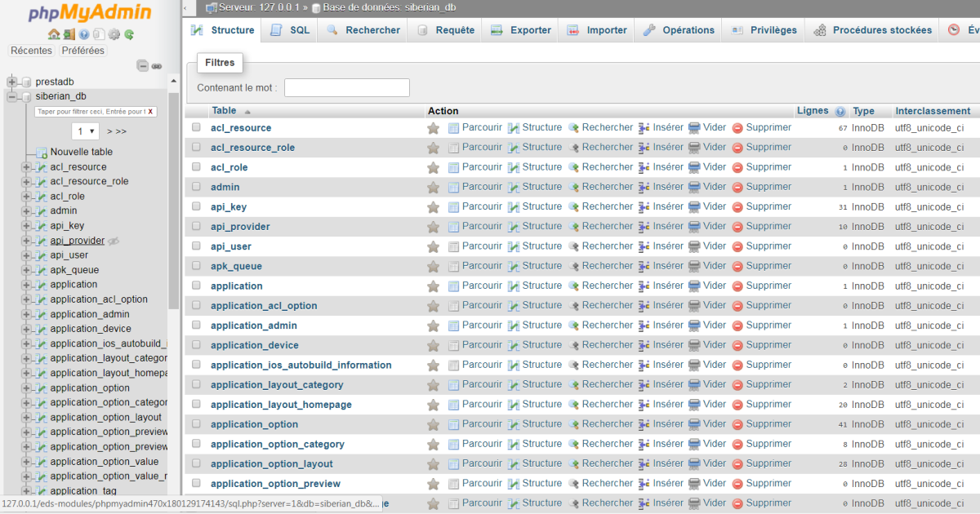Image resolution: width=980 pixels, height=514 pixels.
Task: Tick the application table checkbox
Action: click(196, 286)
